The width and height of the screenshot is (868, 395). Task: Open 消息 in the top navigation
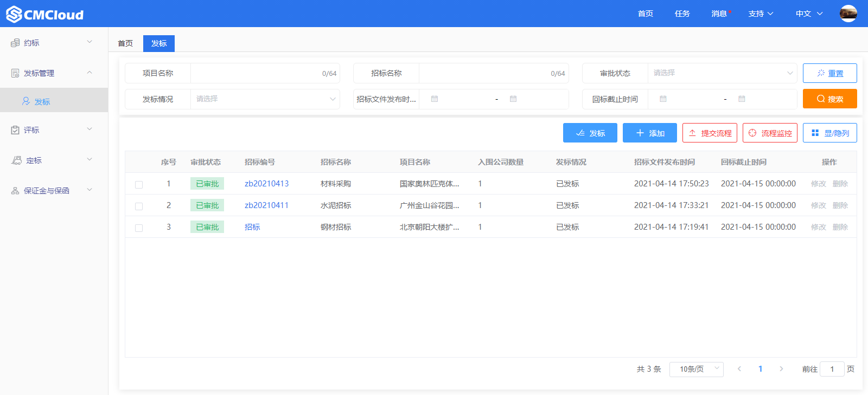point(719,14)
